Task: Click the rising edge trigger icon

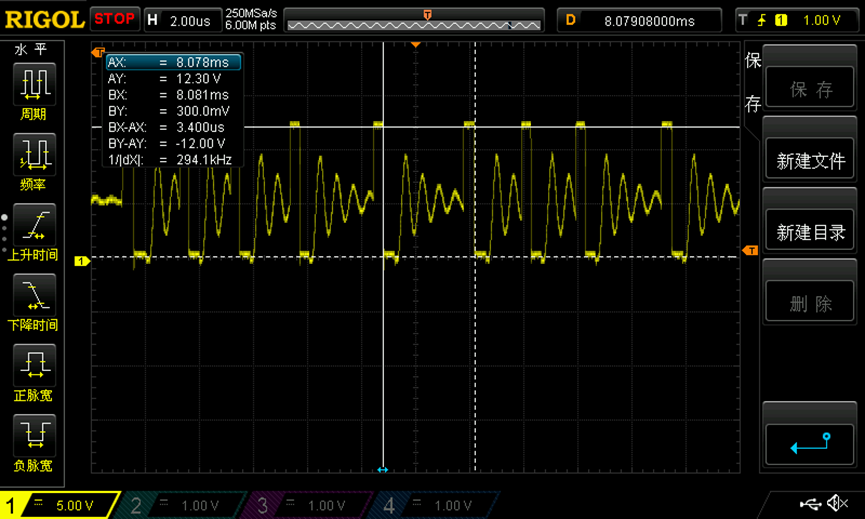Action: 762,20
